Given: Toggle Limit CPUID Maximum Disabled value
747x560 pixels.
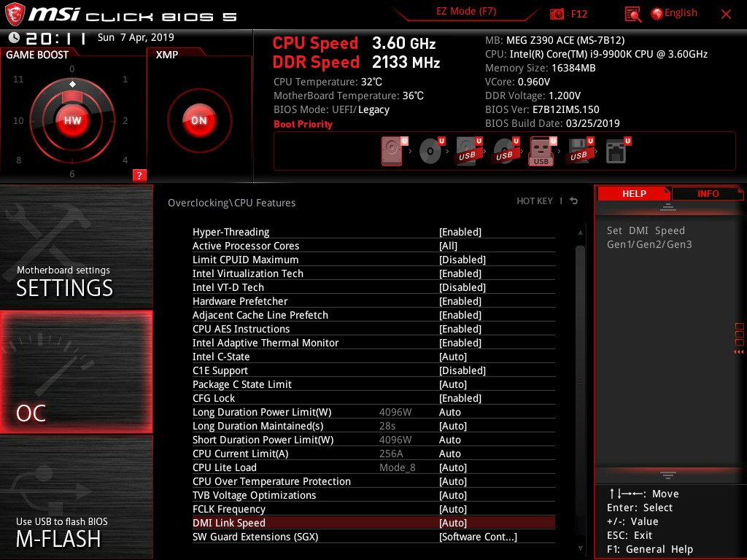Looking at the screenshot, I should pos(462,260).
